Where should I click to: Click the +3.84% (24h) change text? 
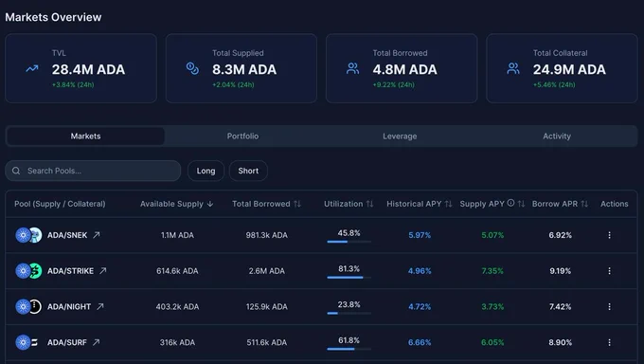pyautogui.click(x=73, y=84)
